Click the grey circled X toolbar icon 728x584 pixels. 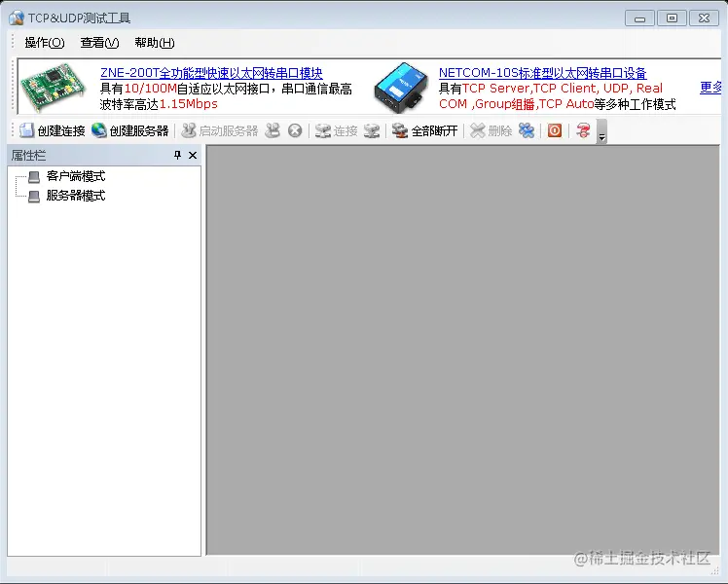(295, 130)
